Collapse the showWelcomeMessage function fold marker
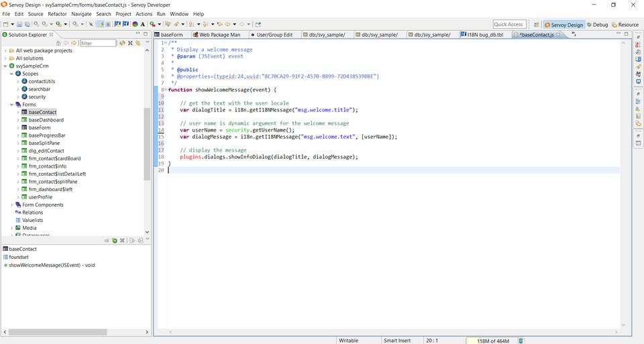644x344 pixels. click(166, 89)
